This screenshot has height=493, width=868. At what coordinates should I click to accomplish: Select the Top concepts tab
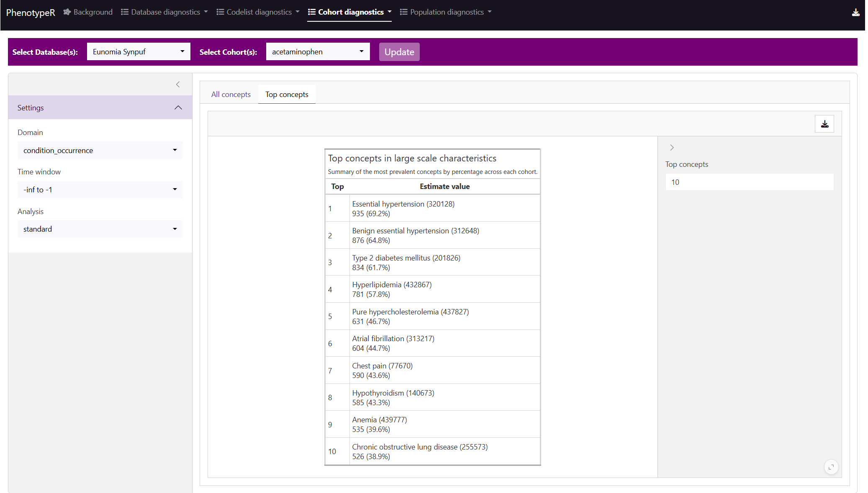287,95
